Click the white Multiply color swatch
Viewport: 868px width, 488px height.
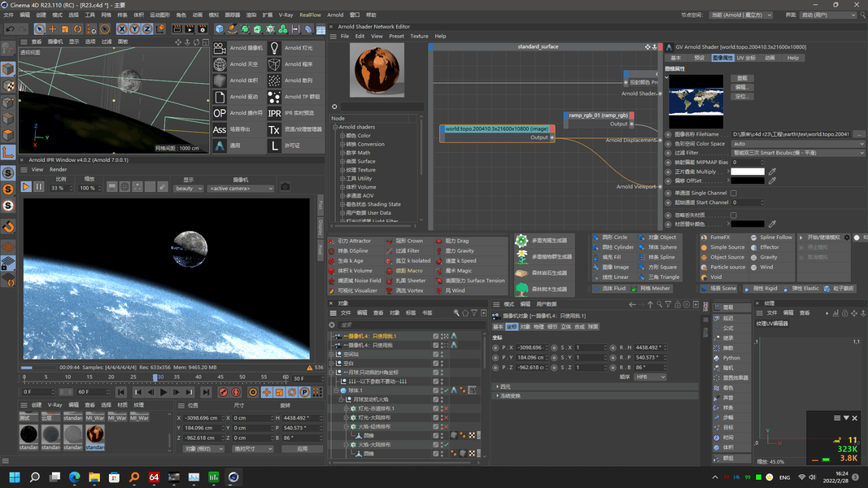click(748, 172)
